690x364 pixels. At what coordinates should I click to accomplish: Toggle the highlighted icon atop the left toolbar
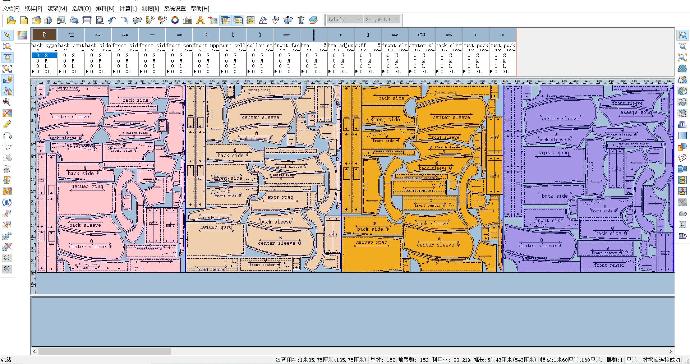pos(7,35)
